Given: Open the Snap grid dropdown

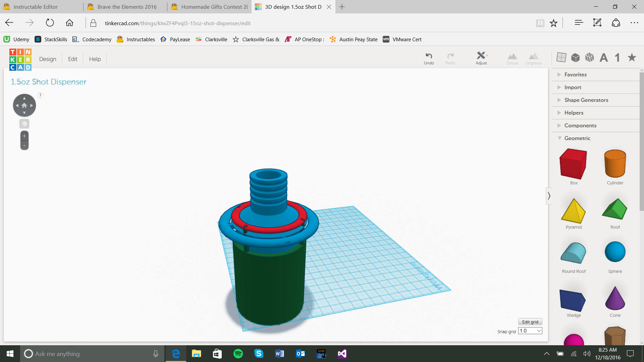Looking at the screenshot, I should pyautogui.click(x=530, y=331).
